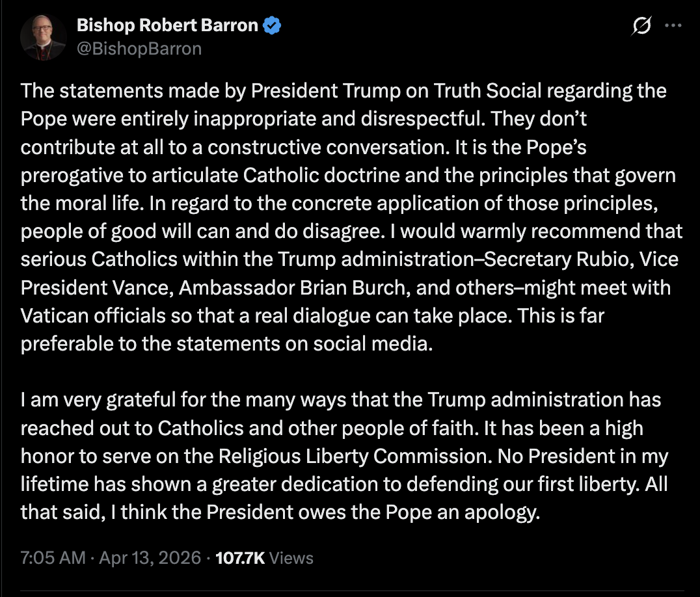Open Bishop Robert Barron's profile avatar
Viewport: 700px width, 597px height.
(x=43, y=37)
